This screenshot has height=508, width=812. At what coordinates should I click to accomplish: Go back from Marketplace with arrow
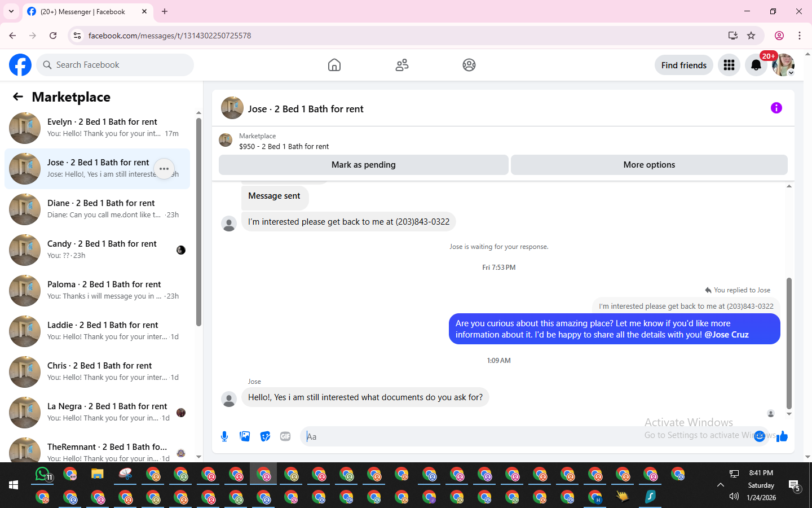(x=18, y=97)
